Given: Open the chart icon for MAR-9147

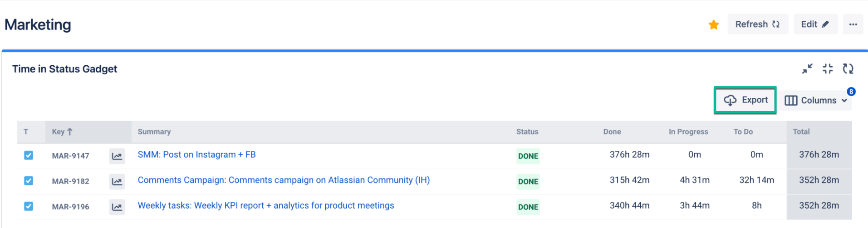Looking at the screenshot, I should (117, 156).
